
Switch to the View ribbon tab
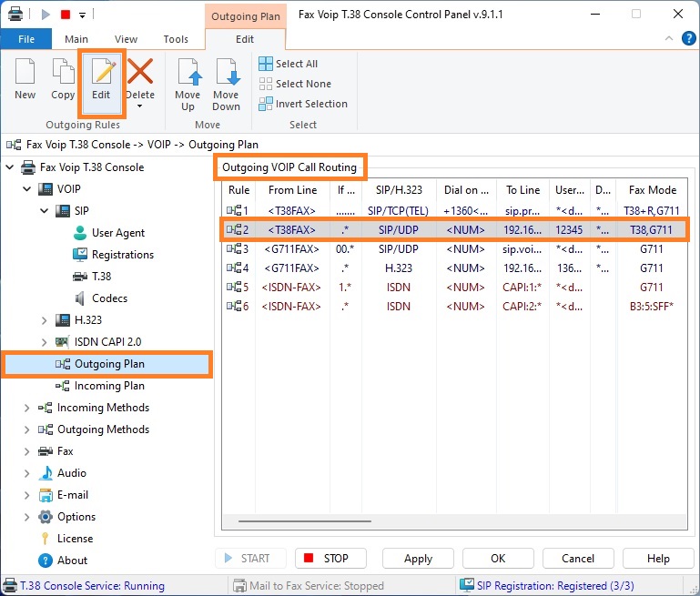click(126, 39)
